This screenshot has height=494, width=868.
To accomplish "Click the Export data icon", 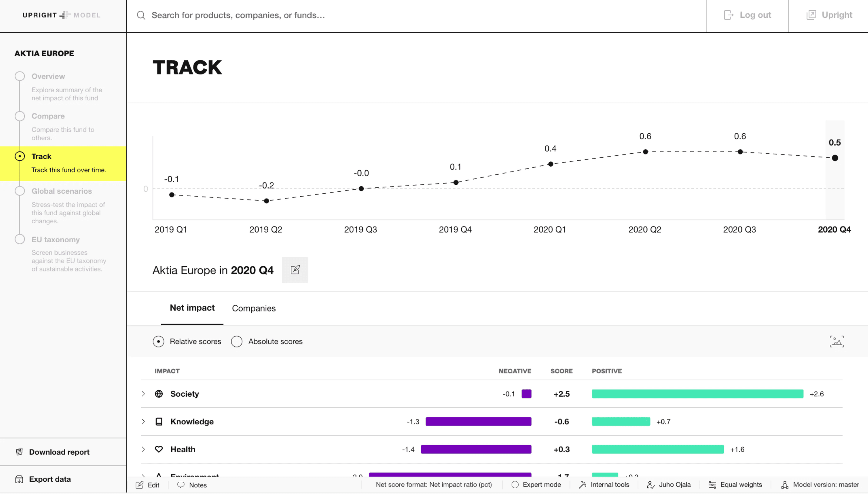I will point(19,479).
